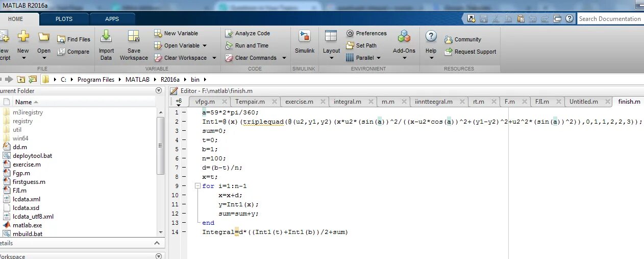Click the New Script icon

[4, 37]
